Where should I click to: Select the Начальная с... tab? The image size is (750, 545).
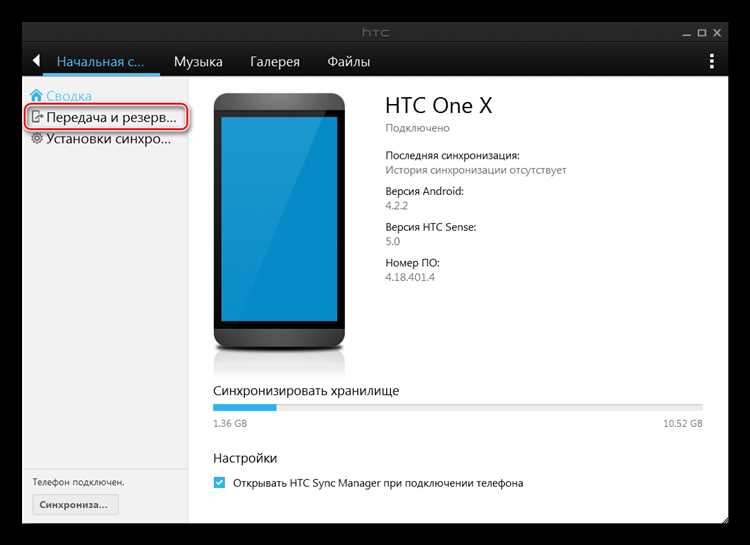[102, 62]
